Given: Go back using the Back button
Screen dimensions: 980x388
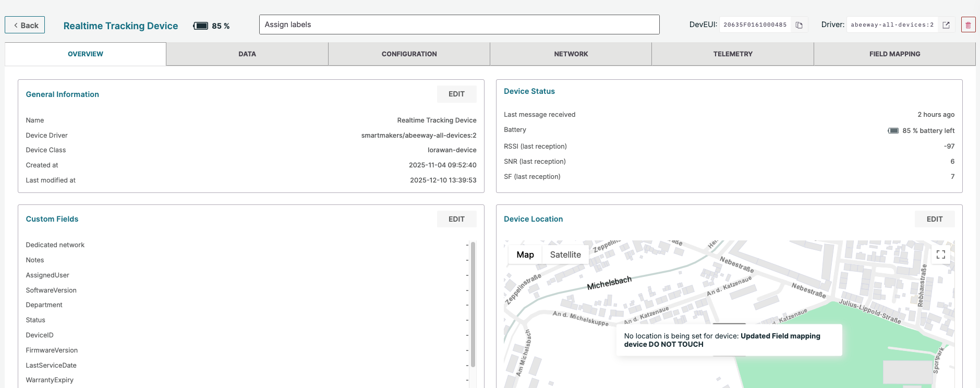Looking at the screenshot, I should pos(25,25).
